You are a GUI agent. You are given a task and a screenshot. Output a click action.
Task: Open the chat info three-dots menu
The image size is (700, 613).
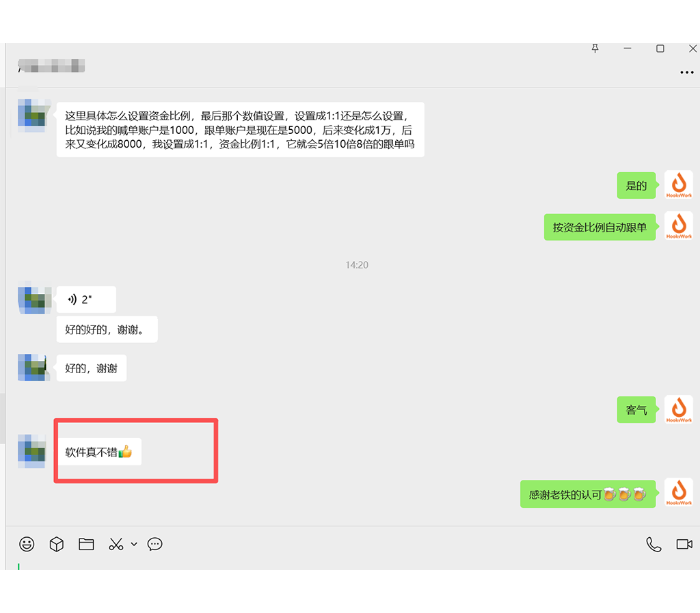click(x=686, y=72)
